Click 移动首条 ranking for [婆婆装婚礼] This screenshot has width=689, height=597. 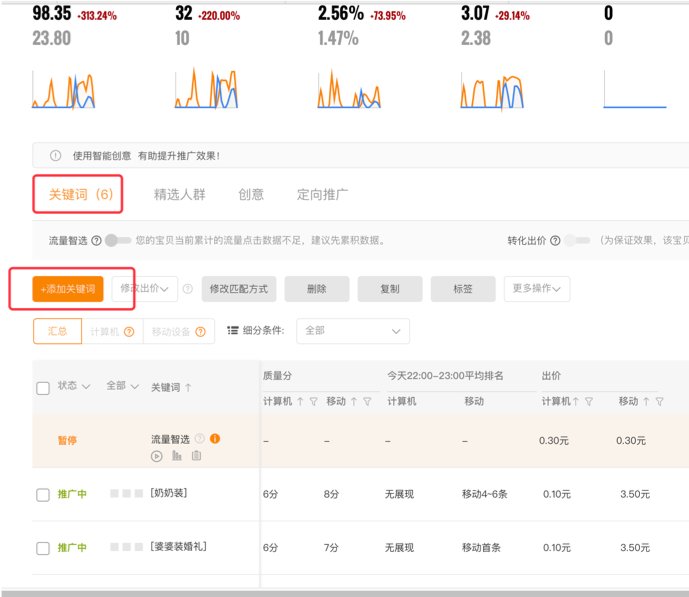tap(481, 547)
